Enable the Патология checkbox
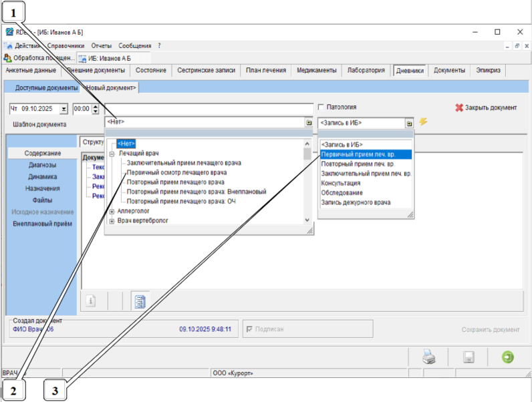 coord(321,107)
